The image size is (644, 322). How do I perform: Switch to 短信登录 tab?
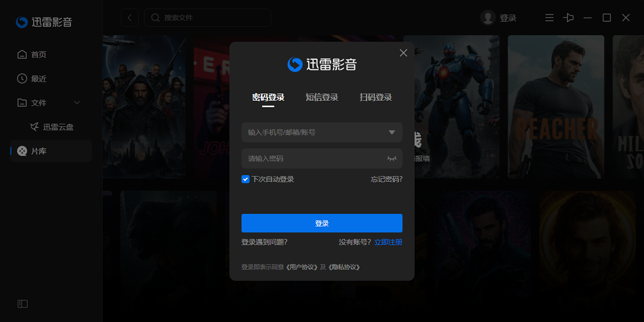coord(322,97)
